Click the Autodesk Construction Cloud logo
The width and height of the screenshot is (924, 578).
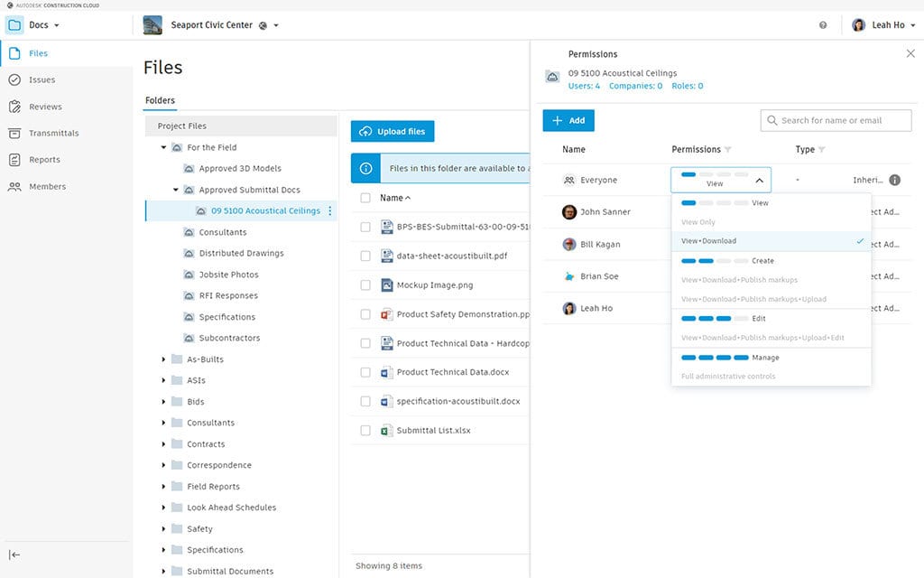coord(9,5)
